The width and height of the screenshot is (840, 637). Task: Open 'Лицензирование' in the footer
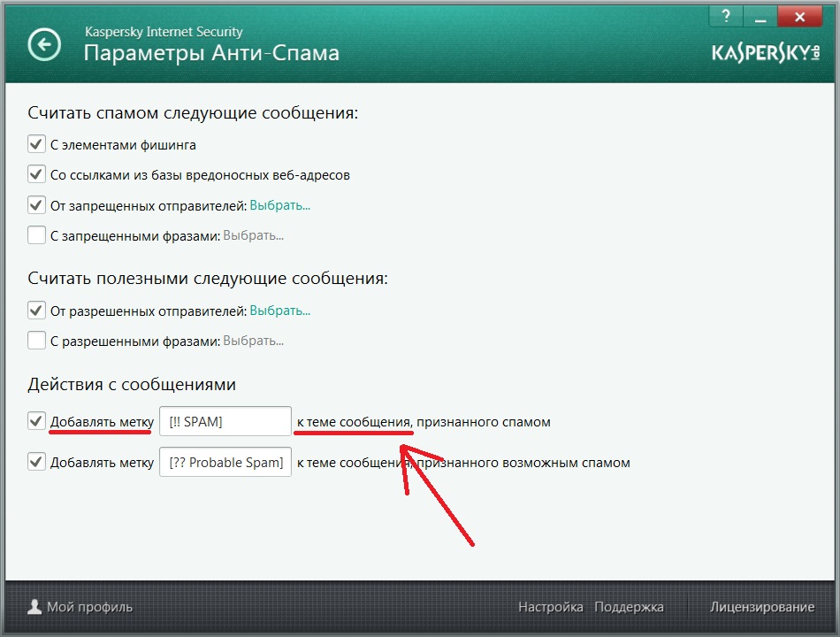pos(762,607)
